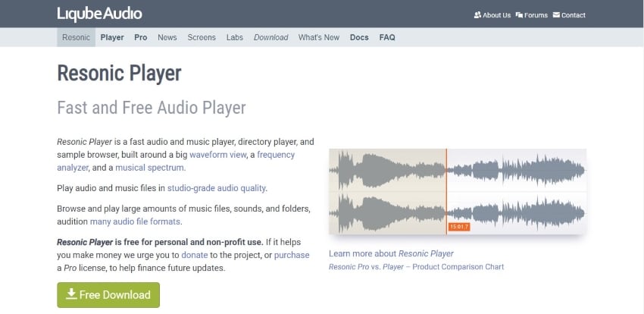Open the Player menu item

[112, 37]
